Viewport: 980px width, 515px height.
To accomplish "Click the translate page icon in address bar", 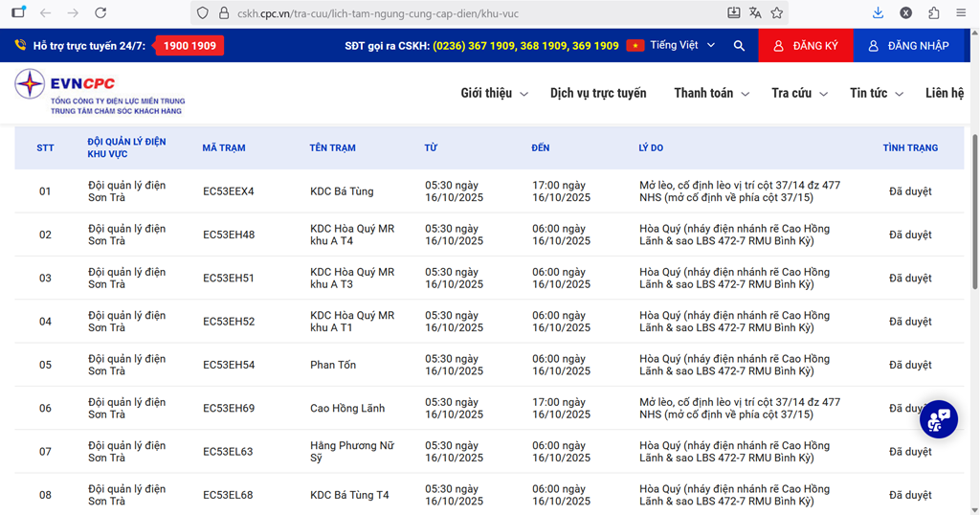I will coord(755,13).
